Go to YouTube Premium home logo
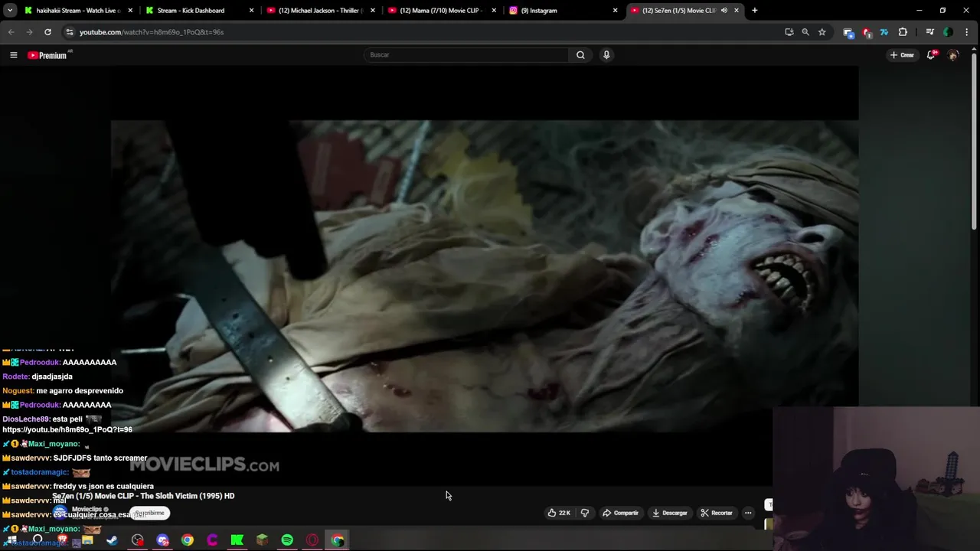The height and width of the screenshot is (551, 980). 47,55
